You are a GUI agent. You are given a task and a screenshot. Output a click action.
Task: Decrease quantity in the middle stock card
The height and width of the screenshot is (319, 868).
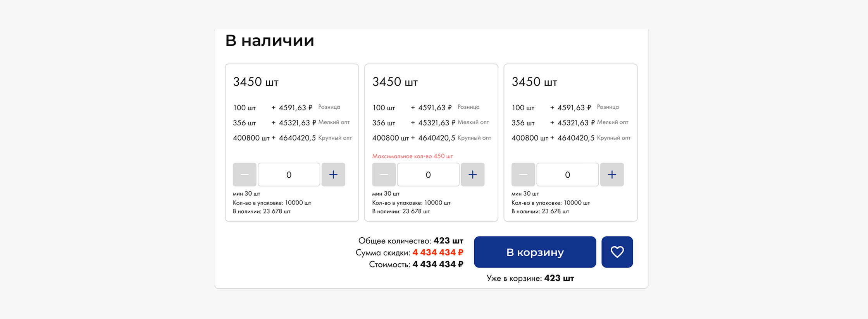tap(384, 175)
